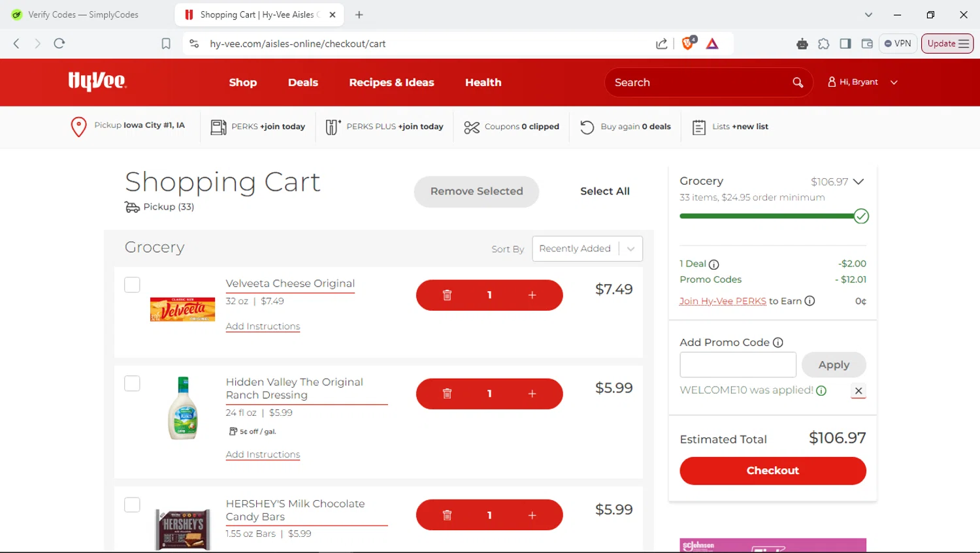Open Velveeta product thumbnail
Viewport: 980px width, 553px height.
click(182, 309)
